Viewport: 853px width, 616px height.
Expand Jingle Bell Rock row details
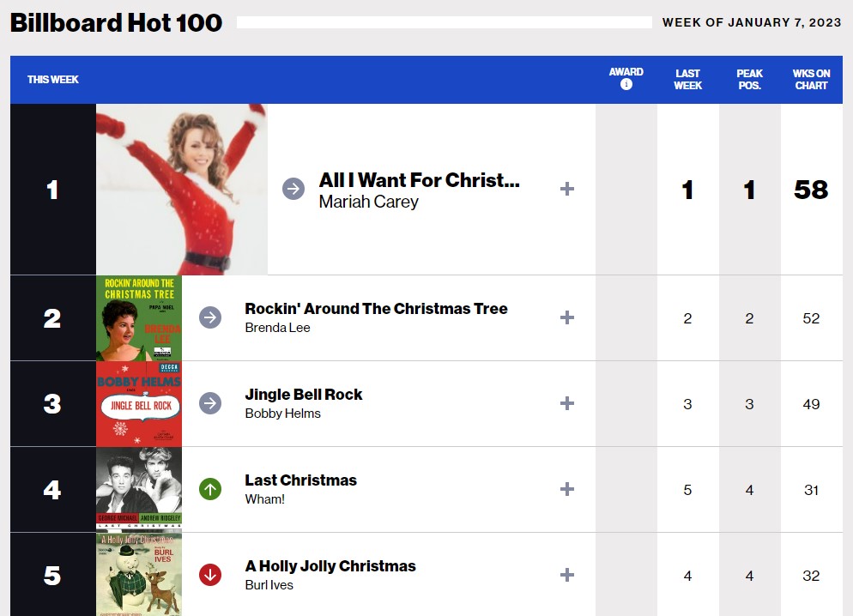click(567, 403)
